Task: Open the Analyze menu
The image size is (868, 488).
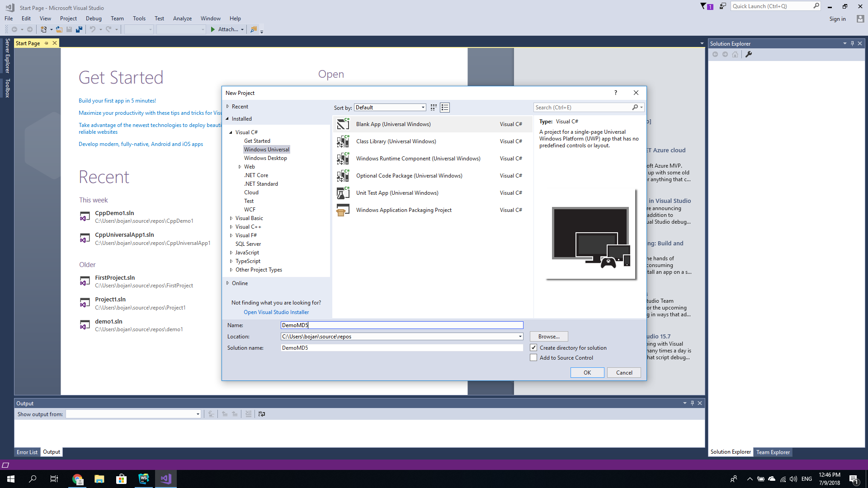Action: coord(182,19)
